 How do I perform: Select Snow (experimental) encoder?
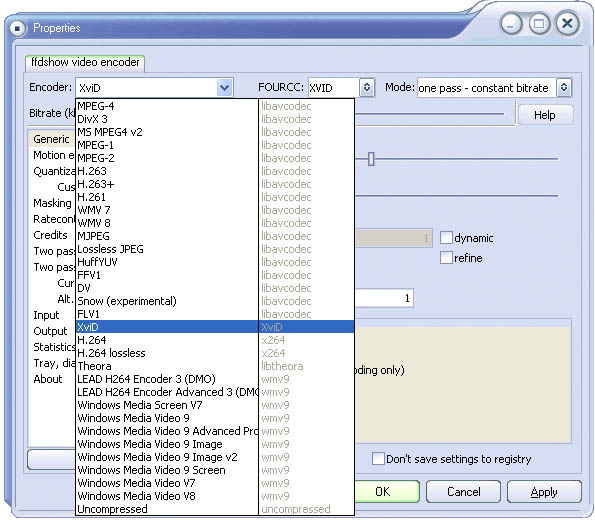(215, 301)
